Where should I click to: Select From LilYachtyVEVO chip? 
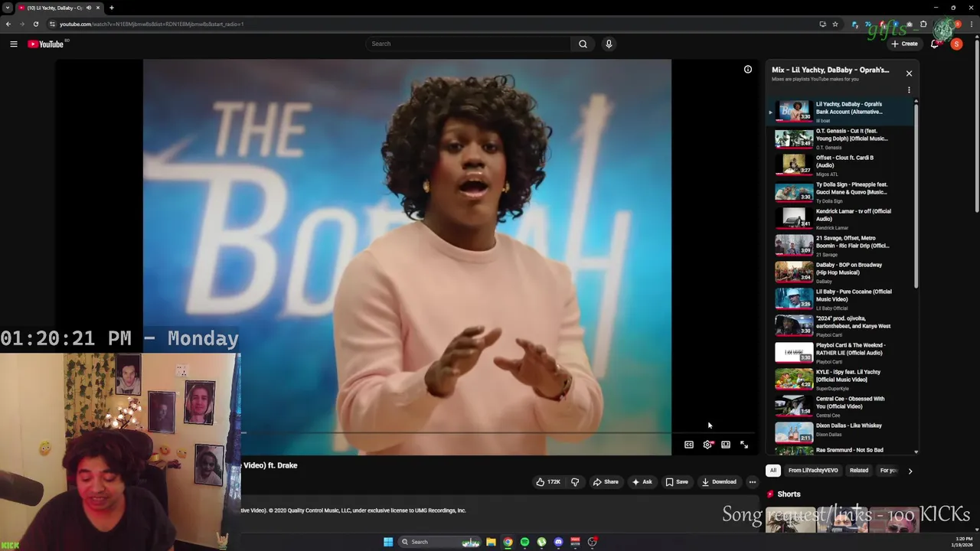[813, 471]
